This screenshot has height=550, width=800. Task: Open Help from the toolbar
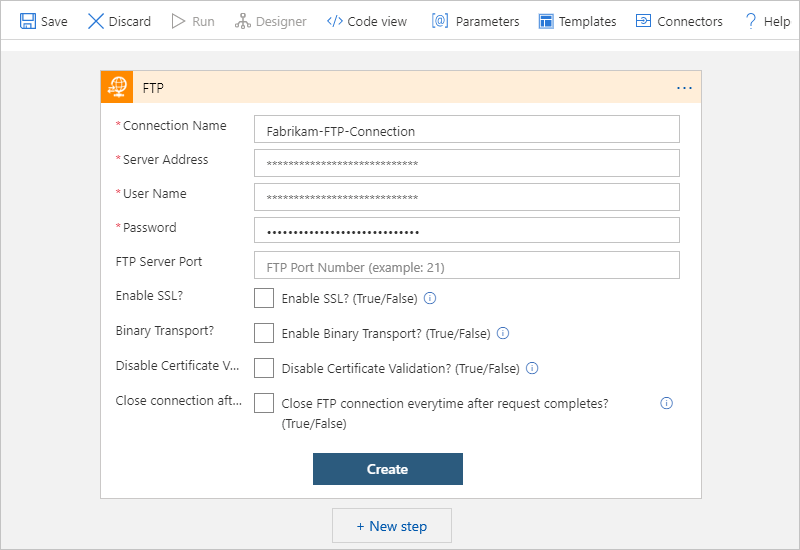[766, 21]
